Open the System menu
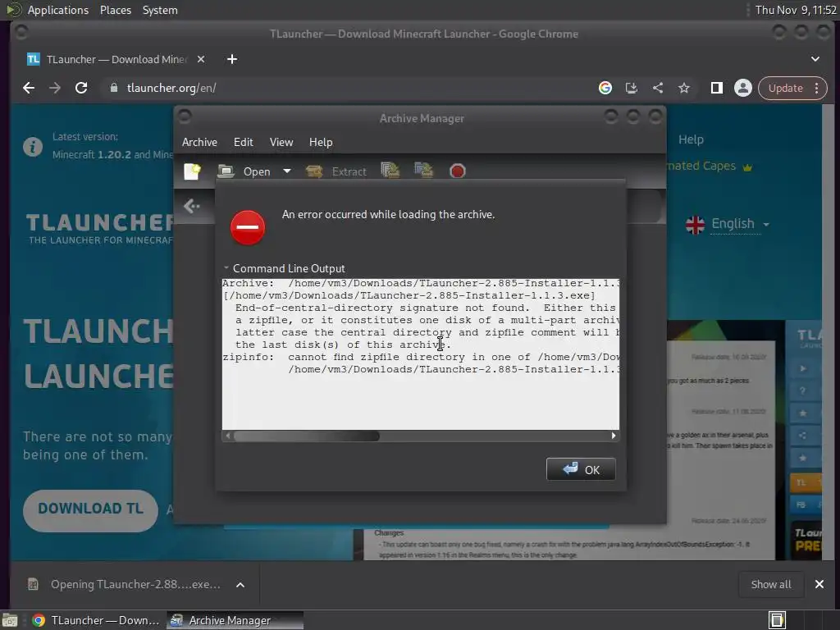Viewport: 840px width, 630px height. (x=160, y=10)
